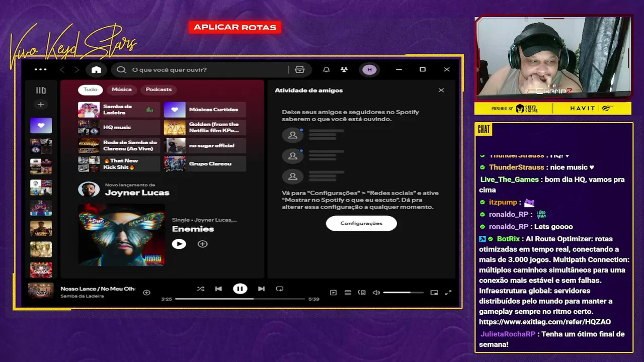
Task: Add current song to Liked Songs
Action: [146, 293]
